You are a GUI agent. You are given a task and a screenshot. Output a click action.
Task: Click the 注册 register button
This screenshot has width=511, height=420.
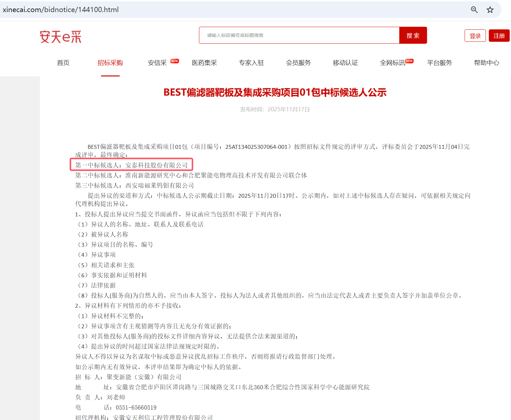[x=499, y=36]
